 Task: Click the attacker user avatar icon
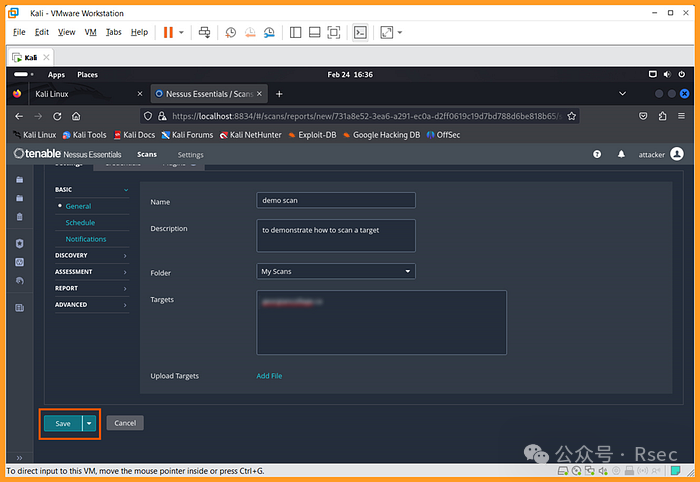click(x=677, y=154)
